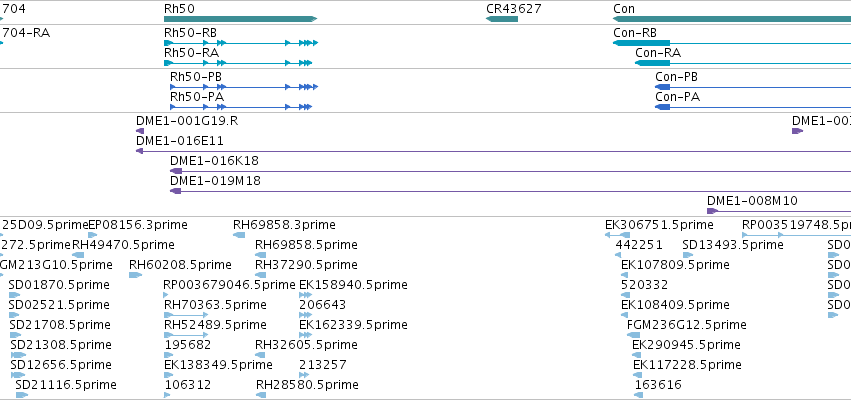The height and width of the screenshot is (400, 851).
Task: Click the Rh50-PB protein label
Action: [x=196, y=77]
